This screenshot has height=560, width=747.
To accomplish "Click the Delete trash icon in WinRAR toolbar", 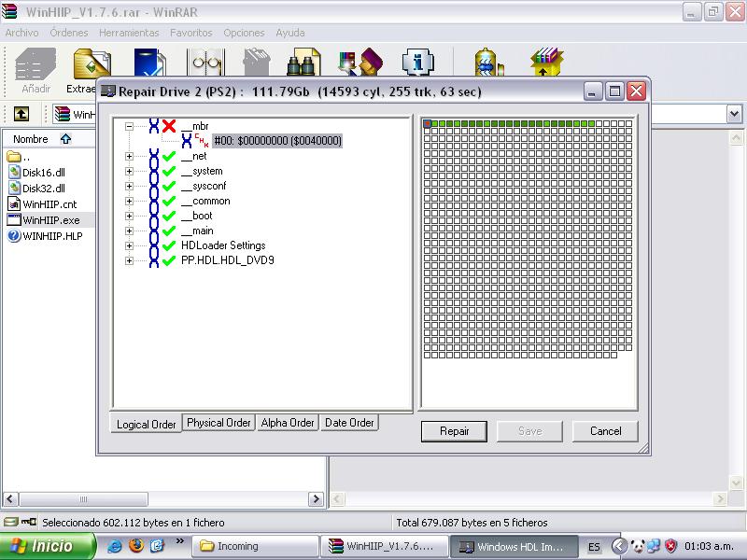I will pos(256,62).
